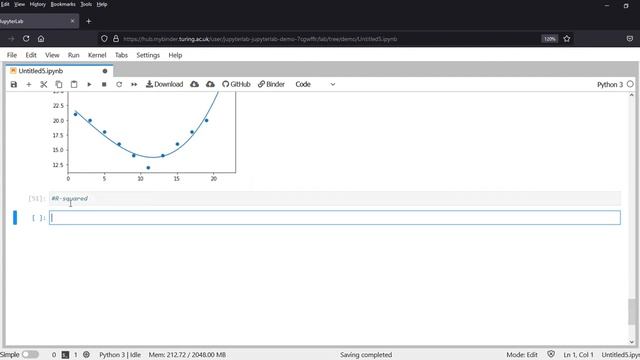This screenshot has width=640, height=360.
Task: Collapse the active cell via blue bar
Action: (x=15, y=218)
